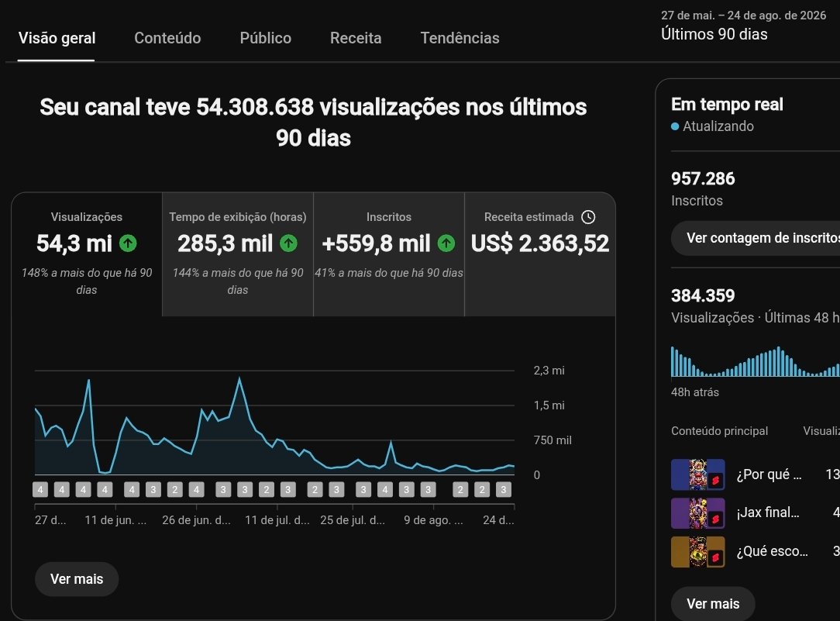Screen dimensions: 840x621
Task: Click the Em tempo real heading
Action: pyautogui.click(x=727, y=105)
